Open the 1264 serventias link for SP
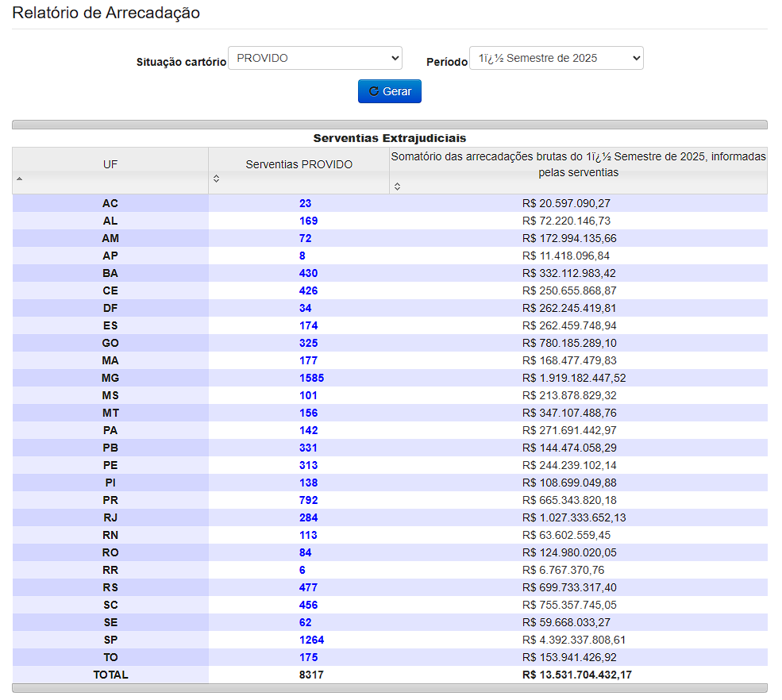 click(311, 640)
